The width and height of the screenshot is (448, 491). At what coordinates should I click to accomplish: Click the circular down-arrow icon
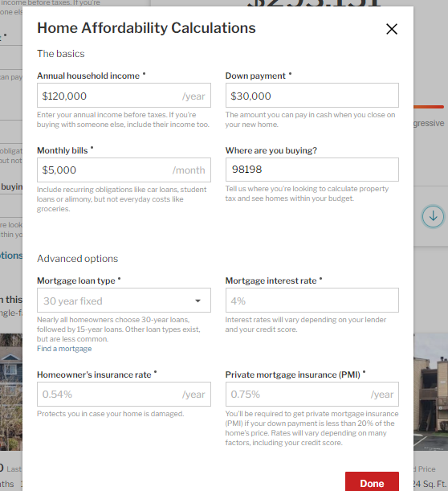(x=433, y=216)
